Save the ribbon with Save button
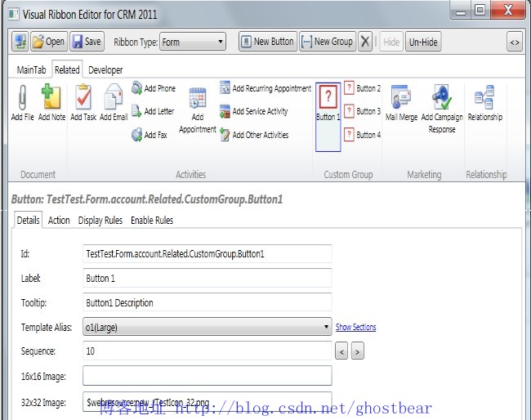Image resolution: width=531 pixels, height=420 pixels. pyautogui.click(x=87, y=42)
